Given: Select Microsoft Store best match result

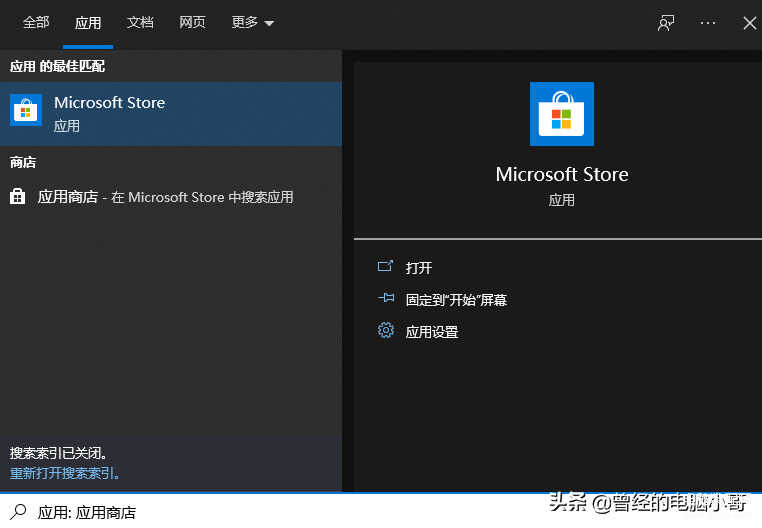Looking at the screenshot, I should point(171,114).
